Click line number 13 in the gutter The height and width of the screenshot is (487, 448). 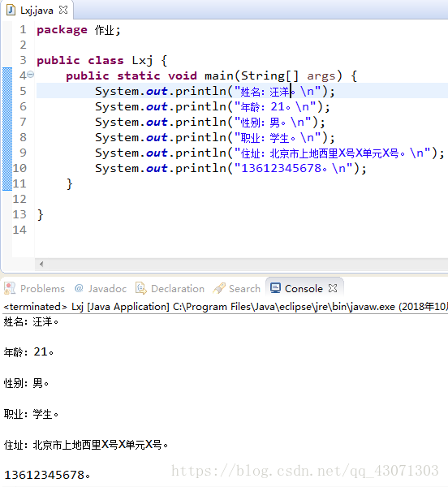(19, 214)
